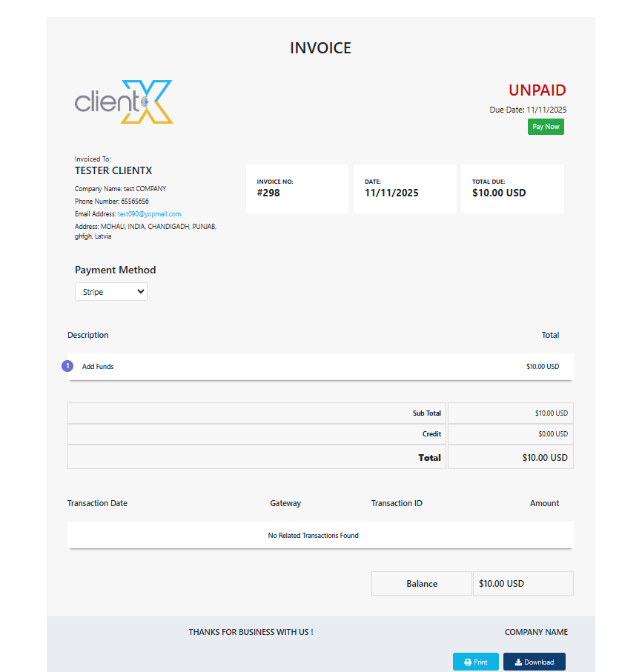Click the Transaction ID column header

(397, 503)
